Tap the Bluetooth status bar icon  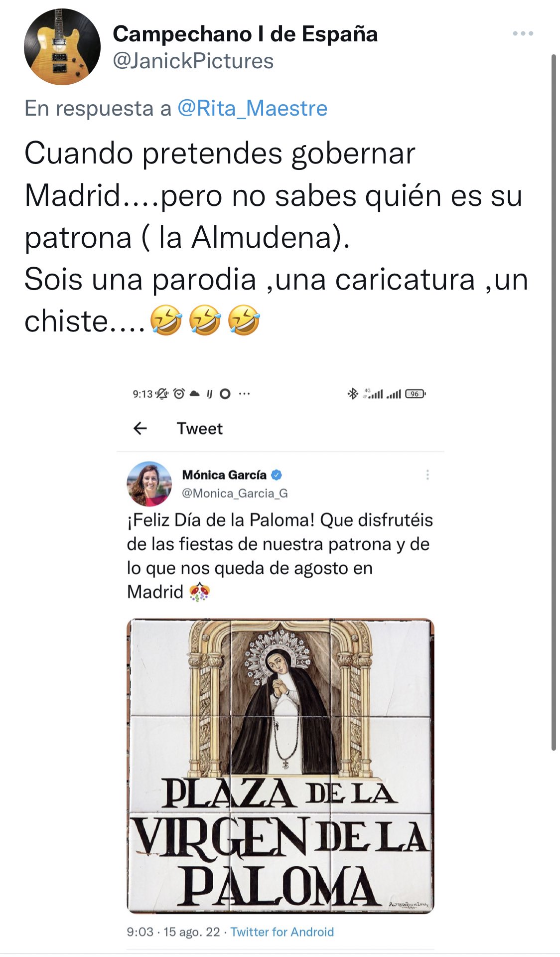tap(353, 394)
